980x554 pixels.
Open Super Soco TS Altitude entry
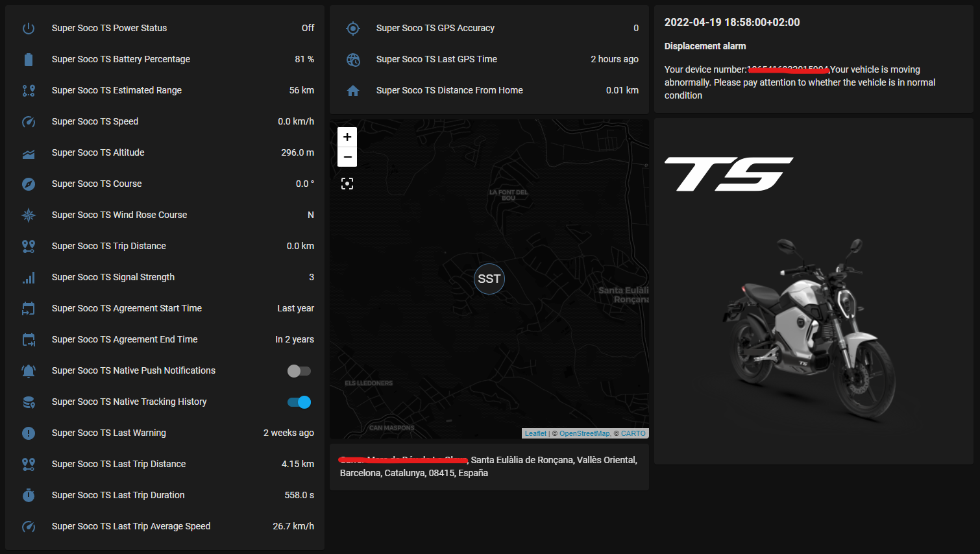(165, 152)
